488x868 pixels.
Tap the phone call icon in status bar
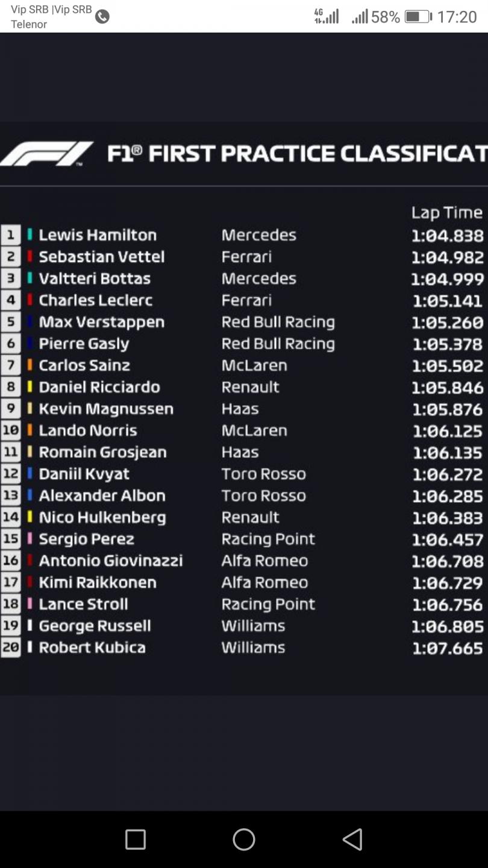point(102,17)
